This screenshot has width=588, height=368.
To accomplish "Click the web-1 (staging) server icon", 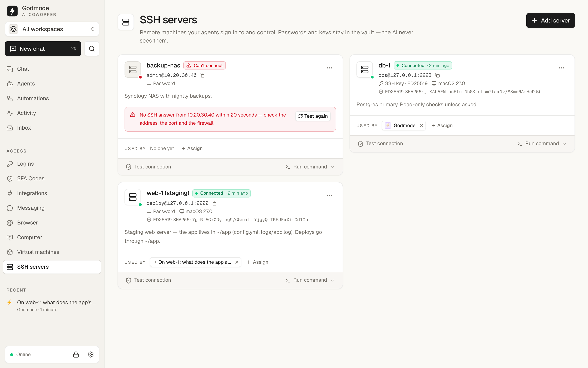I will click(133, 197).
